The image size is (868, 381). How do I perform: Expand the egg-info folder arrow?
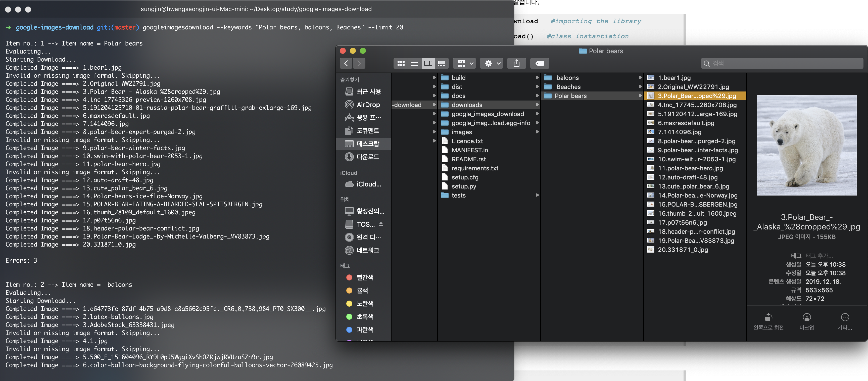pyautogui.click(x=538, y=123)
